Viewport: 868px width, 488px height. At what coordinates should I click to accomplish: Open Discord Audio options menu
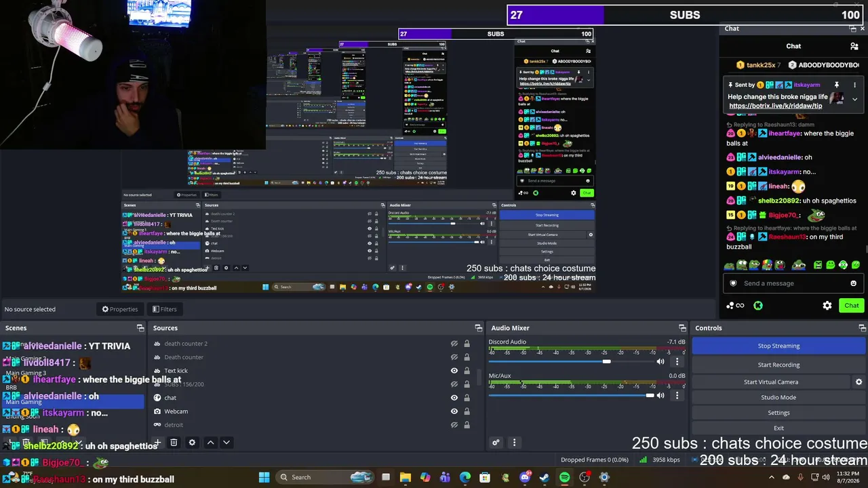(677, 361)
